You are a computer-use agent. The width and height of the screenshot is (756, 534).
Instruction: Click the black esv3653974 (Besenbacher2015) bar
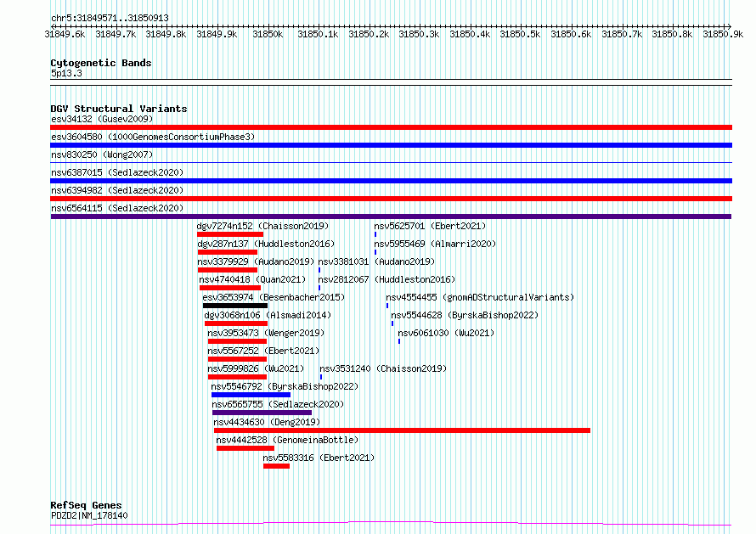[235, 306]
